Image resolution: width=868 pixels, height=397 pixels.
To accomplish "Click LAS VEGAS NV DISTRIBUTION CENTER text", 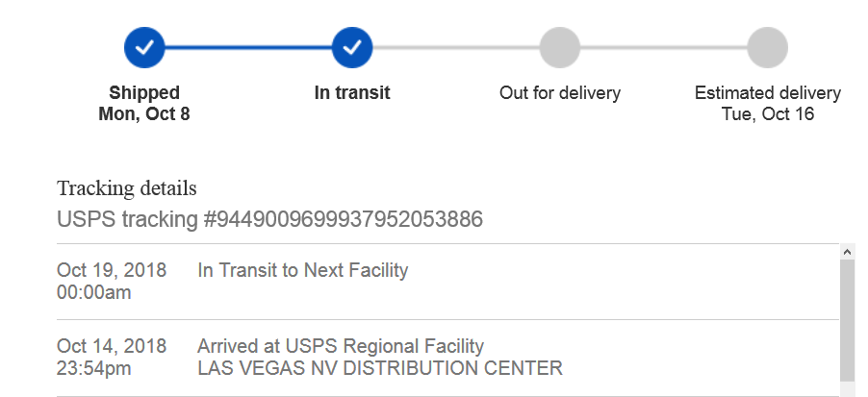I will point(380,368).
